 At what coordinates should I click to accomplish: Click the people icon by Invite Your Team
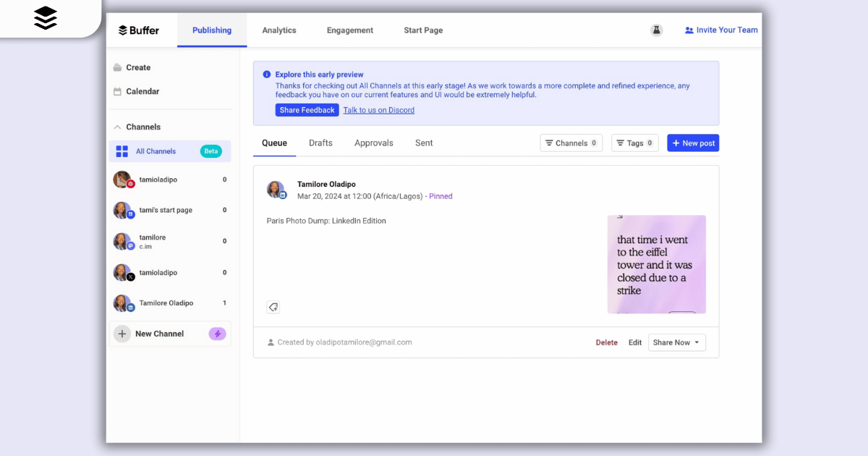[689, 30]
